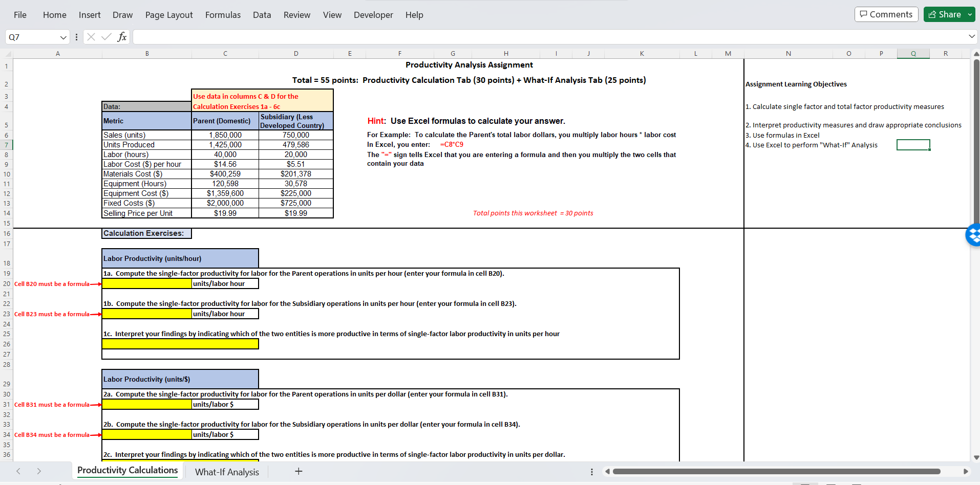Add a new worksheet using the plus icon

pyautogui.click(x=299, y=471)
